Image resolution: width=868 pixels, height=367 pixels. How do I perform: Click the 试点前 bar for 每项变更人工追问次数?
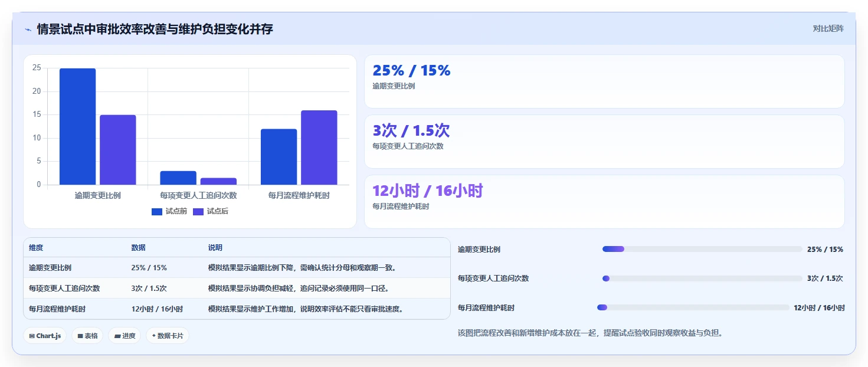coord(178,178)
